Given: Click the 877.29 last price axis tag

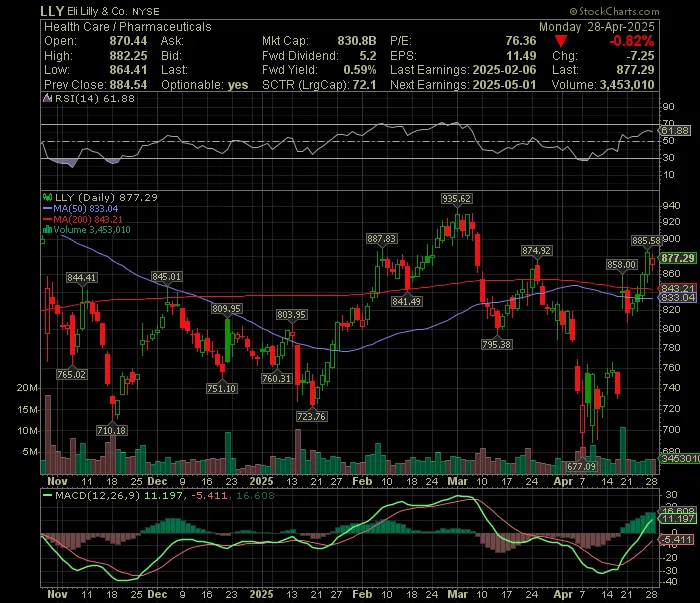Looking at the screenshot, I should 678,258.
